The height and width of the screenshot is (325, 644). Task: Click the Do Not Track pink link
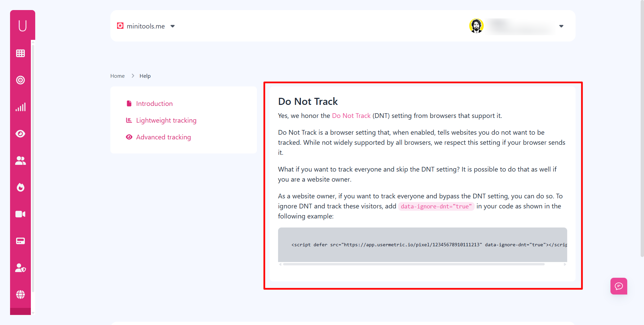351,116
